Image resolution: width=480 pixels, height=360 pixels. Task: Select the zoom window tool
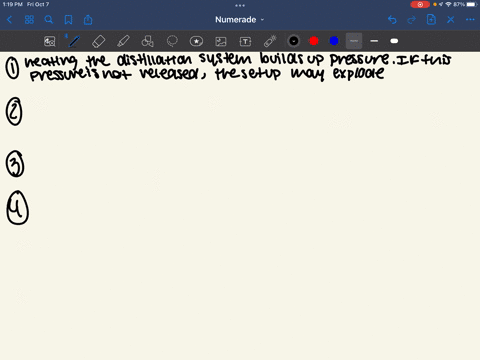coord(50,41)
